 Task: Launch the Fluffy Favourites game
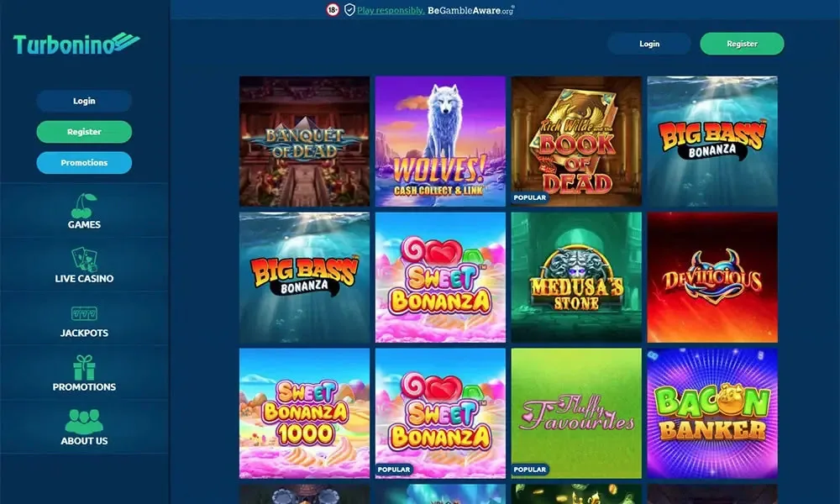[x=576, y=413]
